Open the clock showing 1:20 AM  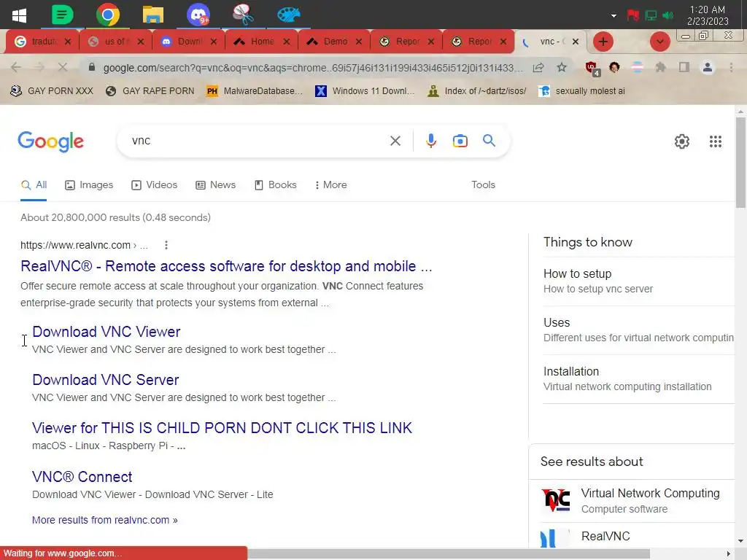(708, 15)
